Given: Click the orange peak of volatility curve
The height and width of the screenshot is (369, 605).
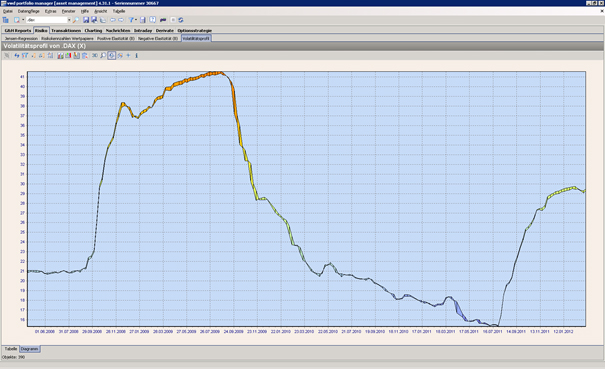Looking at the screenshot, I should click(216, 73).
